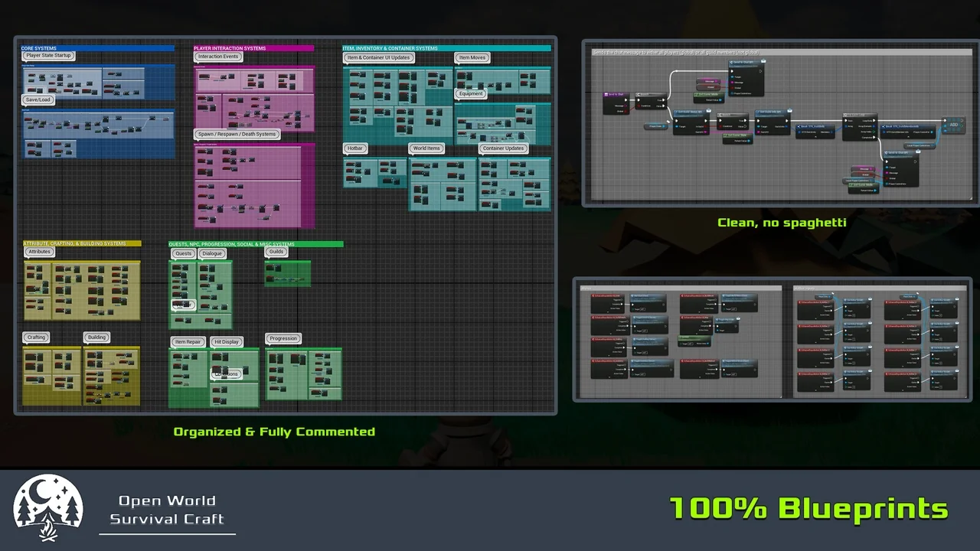
Task: Select the Interaction Events comment bubble
Action: coord(218,57)
